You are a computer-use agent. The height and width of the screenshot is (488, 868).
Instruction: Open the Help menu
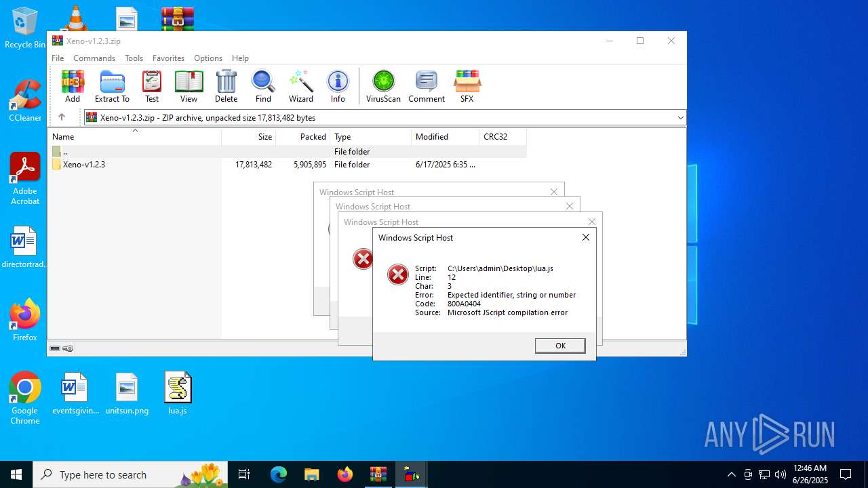pos(240,58)
